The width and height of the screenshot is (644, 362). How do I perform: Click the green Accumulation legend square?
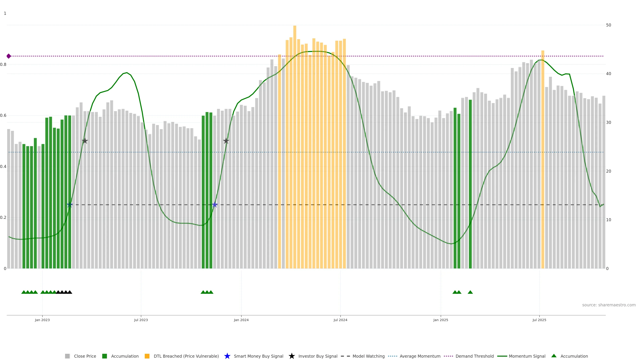tap(104, 356)
